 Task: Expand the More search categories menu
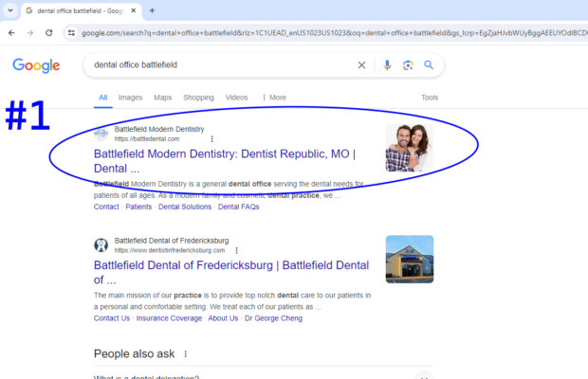click(274, 98)
